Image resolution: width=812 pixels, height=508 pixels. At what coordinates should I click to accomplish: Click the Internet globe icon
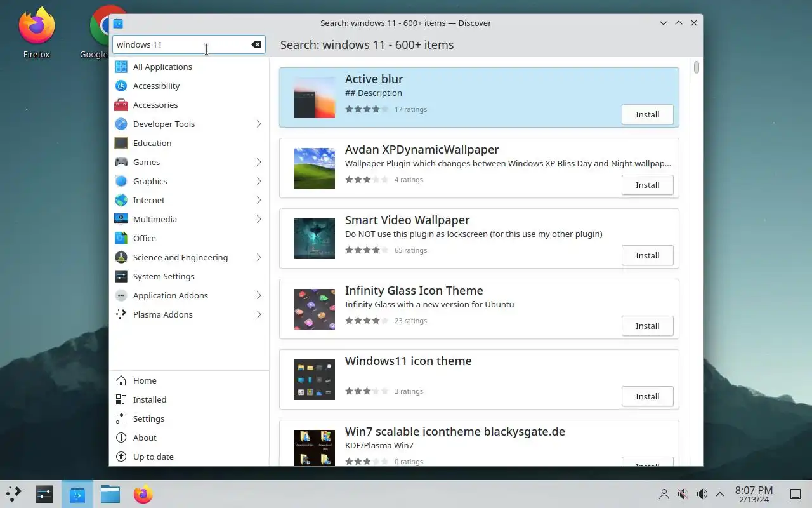[x=121, y=200]
